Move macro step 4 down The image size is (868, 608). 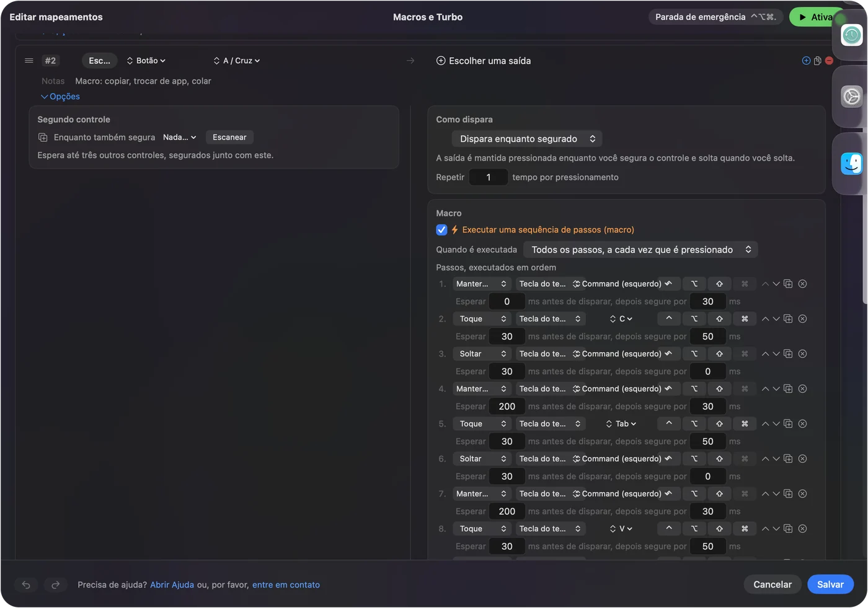tap(776, 389)
